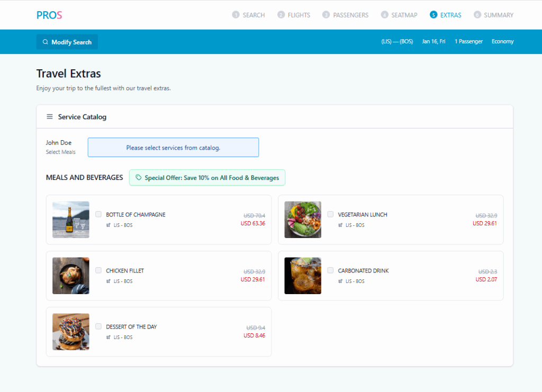This screenshot has height=392, width=542.
Task: Click the step 6 Summary circle icon
Action: click(x=477, y=15)
